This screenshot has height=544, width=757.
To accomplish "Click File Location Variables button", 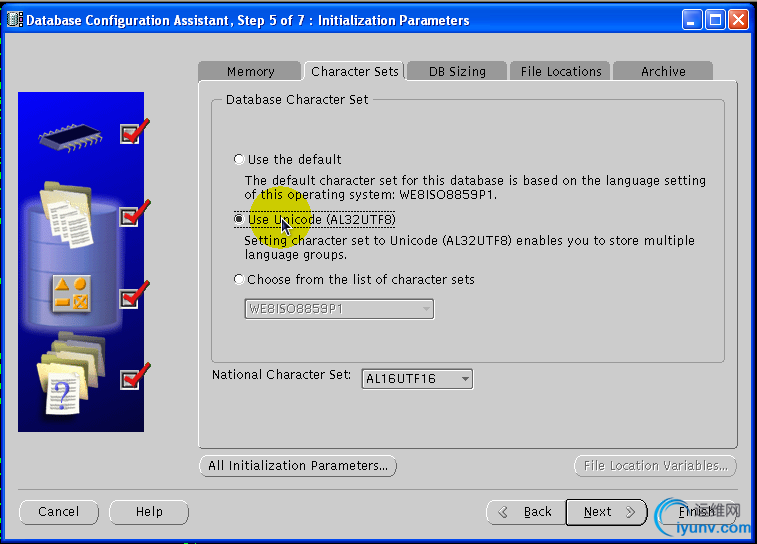I will (655, 466).
